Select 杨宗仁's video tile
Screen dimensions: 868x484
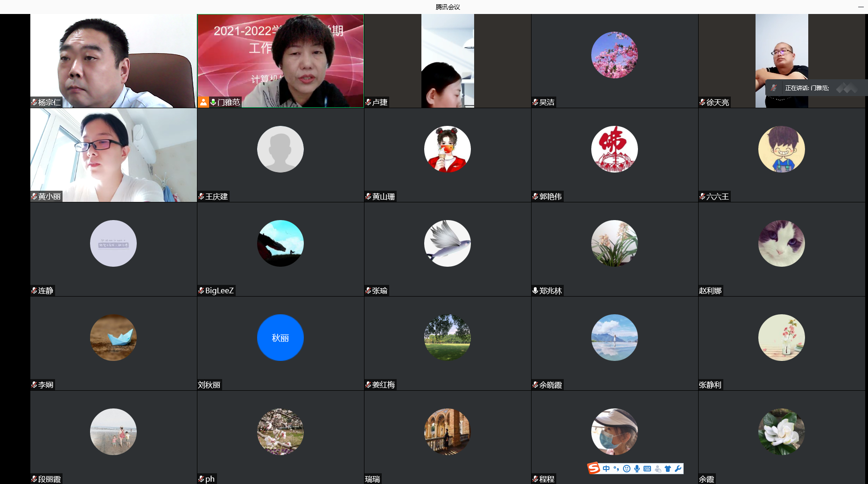click(x=113, y=61)
